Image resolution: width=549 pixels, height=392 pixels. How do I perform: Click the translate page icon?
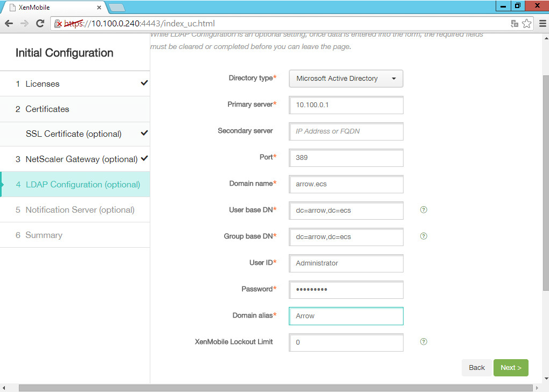(515, 24)
